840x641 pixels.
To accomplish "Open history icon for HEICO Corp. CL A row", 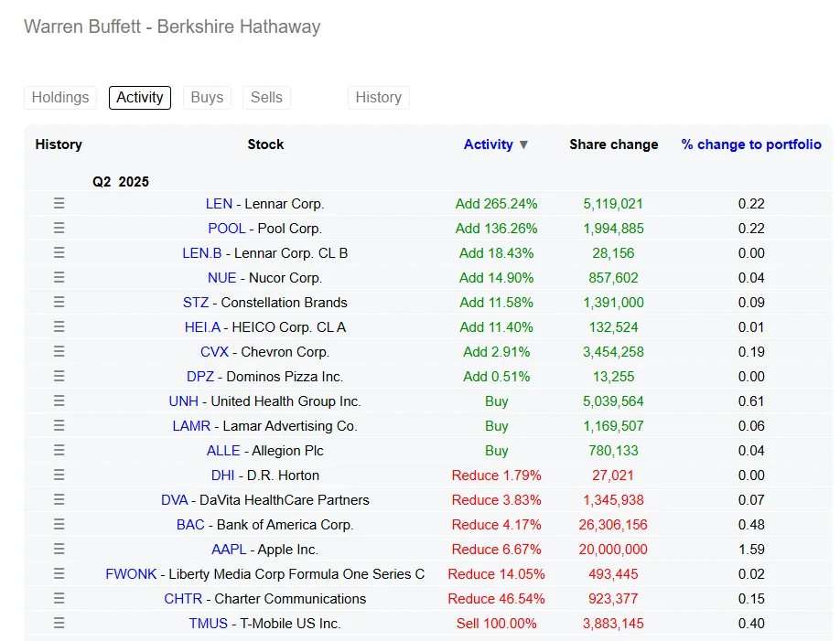I will (59, 326).
